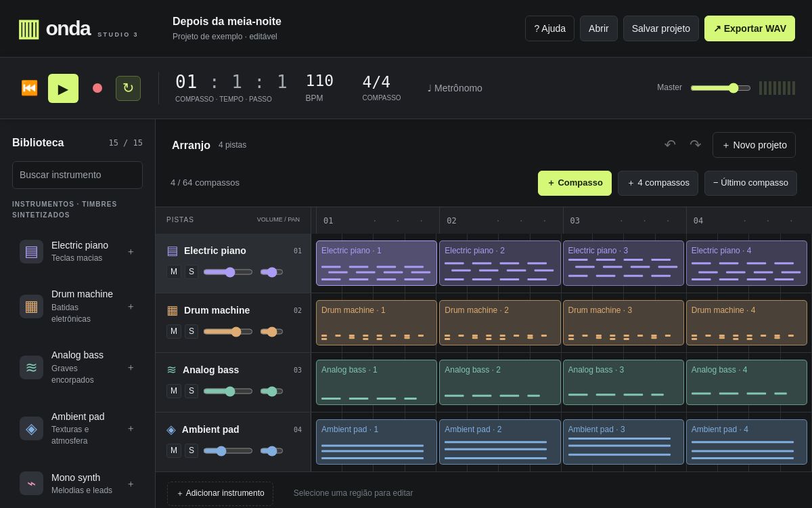Select the Drum machine library instrument icon
Image resolution: width=812 pixels, height=508 pixels.
point(31,306)
